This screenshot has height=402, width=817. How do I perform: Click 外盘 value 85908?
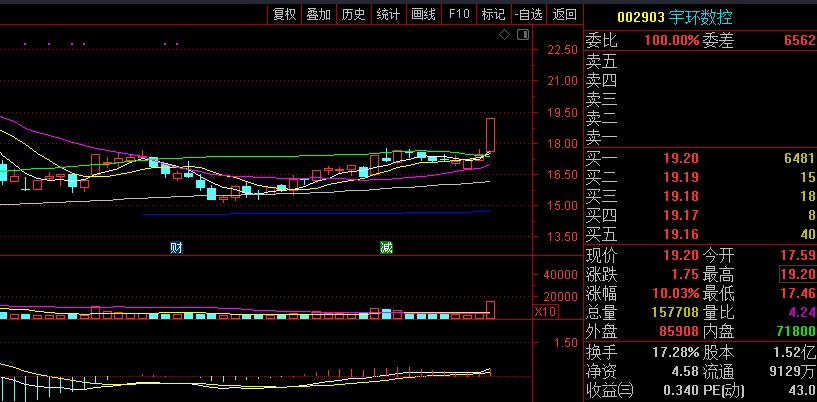click(x=679, y=331)
